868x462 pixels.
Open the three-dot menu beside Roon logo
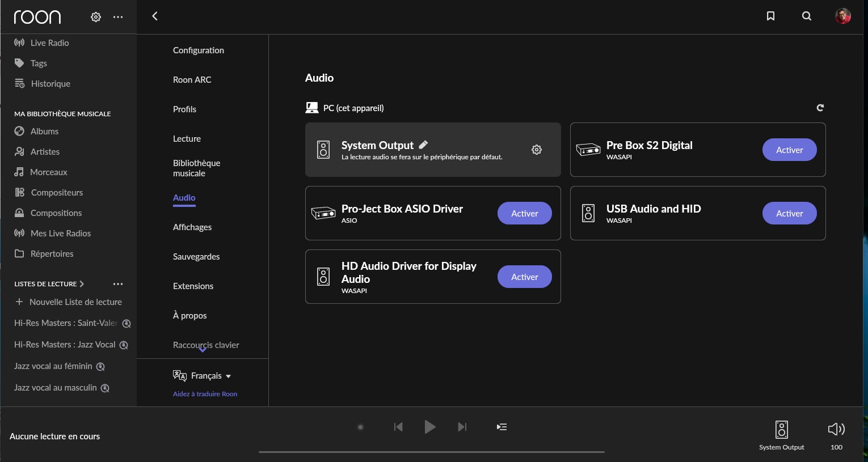pyautogui.click(x=118, y=17)
